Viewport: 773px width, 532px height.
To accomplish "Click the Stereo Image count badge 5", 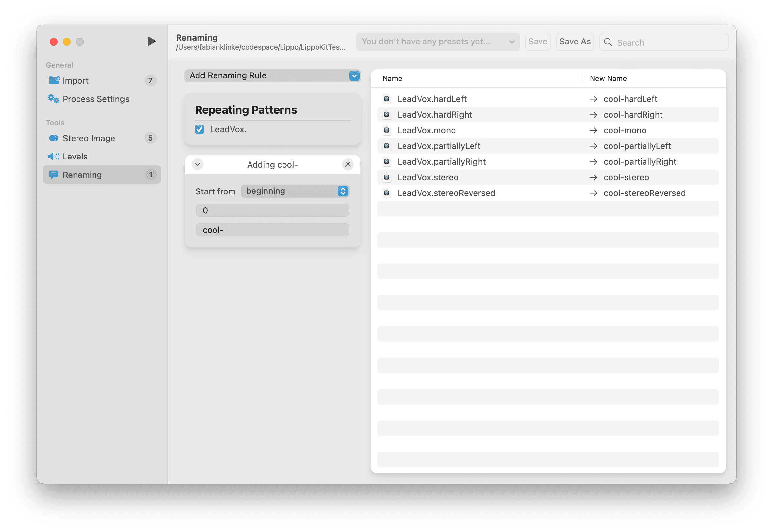I will [x=150, y=138].
